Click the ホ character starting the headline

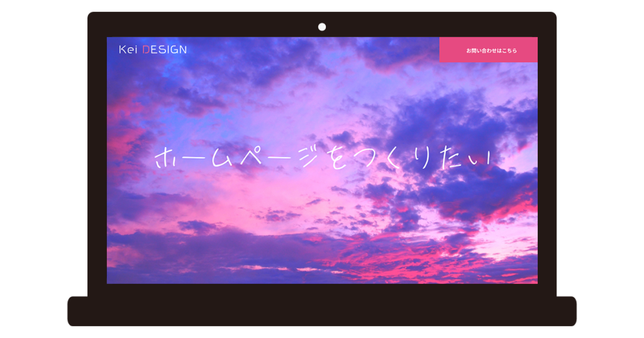pyautogui.click(x=166, y=159)
